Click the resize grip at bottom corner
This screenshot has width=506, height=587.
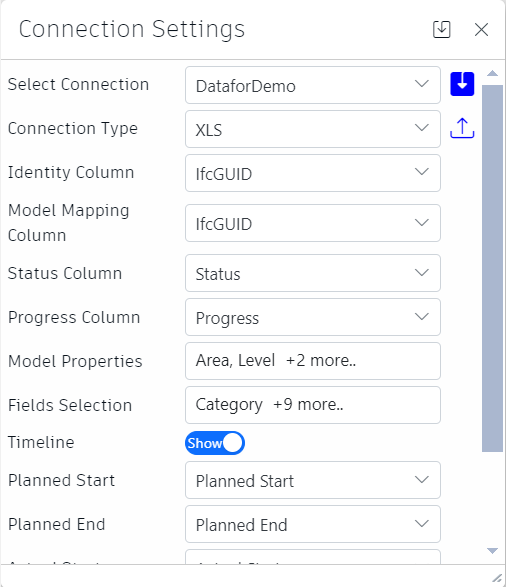(497, 578)
